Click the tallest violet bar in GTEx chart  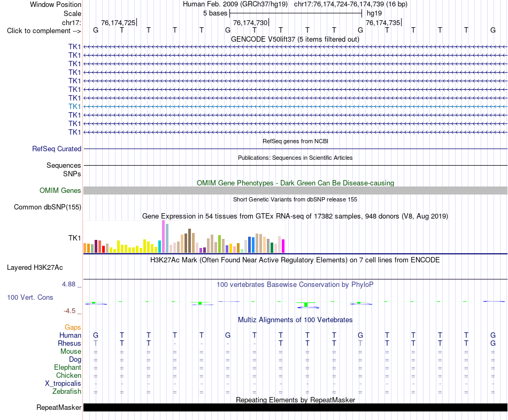pyautogui.click(x=163, y=236)
